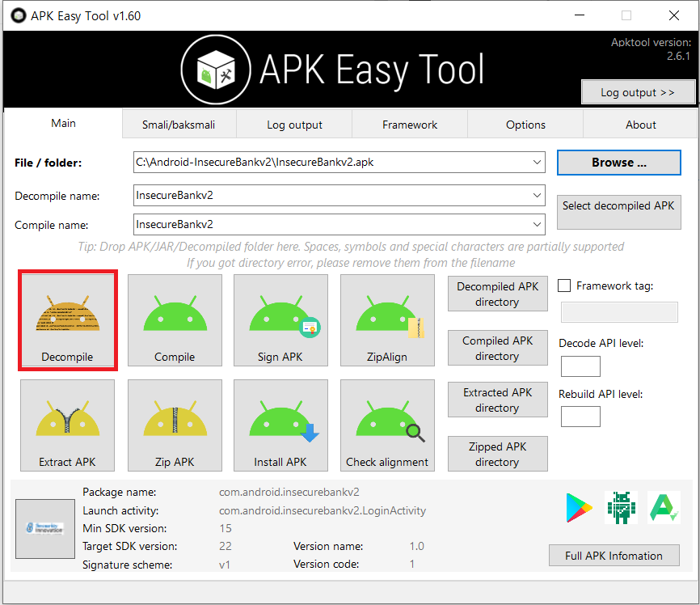Expand the File / folder dropdown
The image size is (700, 605).
pyautogui.click(x=537, y=163)
